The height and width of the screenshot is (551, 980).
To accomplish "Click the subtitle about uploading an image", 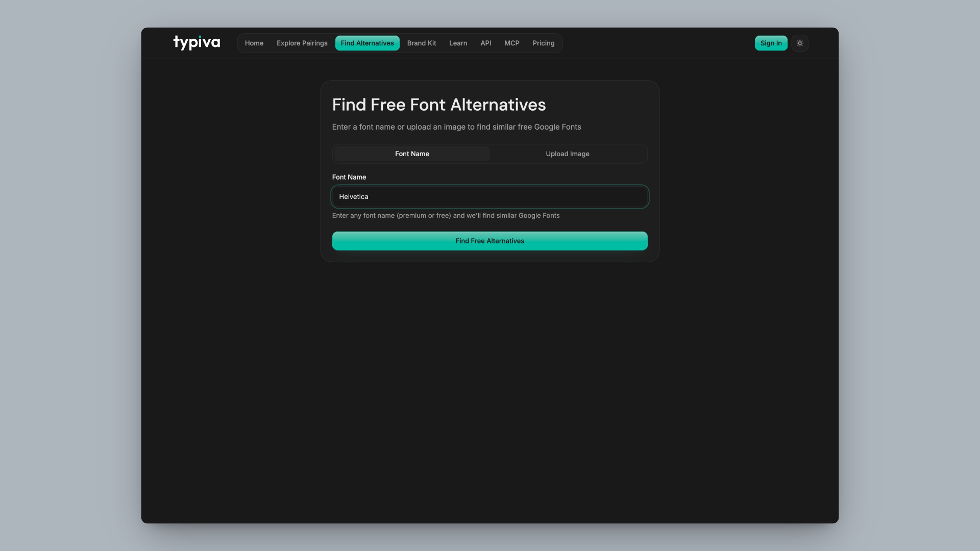I will point(456,127).
